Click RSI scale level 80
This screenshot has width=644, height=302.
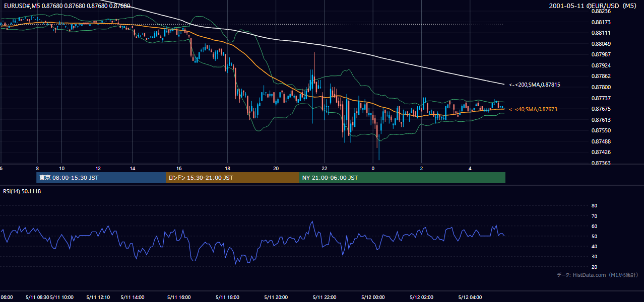coord(594,206)
